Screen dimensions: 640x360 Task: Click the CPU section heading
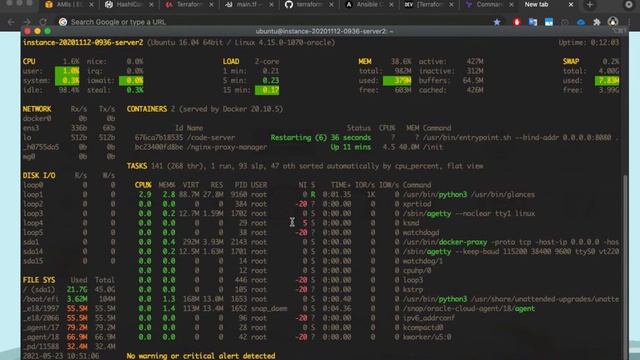(x=29, y=61)
